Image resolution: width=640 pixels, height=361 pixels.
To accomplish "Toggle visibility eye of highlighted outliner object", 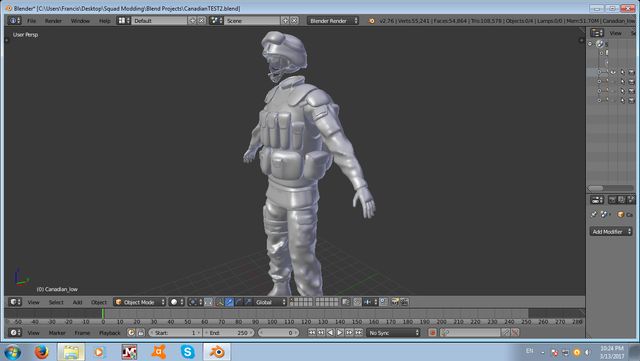I will [613, 72].
